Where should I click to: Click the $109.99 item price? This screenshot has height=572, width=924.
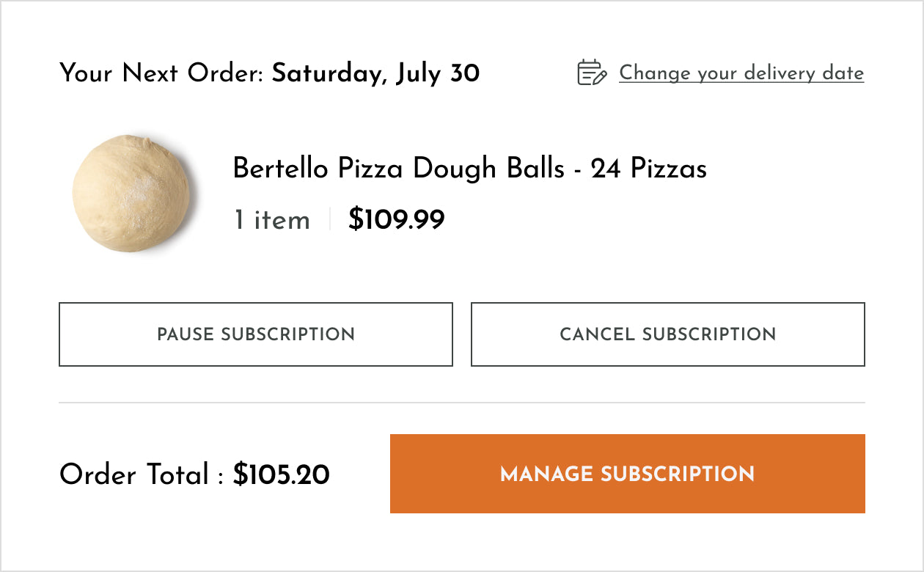tap(396, 219)
